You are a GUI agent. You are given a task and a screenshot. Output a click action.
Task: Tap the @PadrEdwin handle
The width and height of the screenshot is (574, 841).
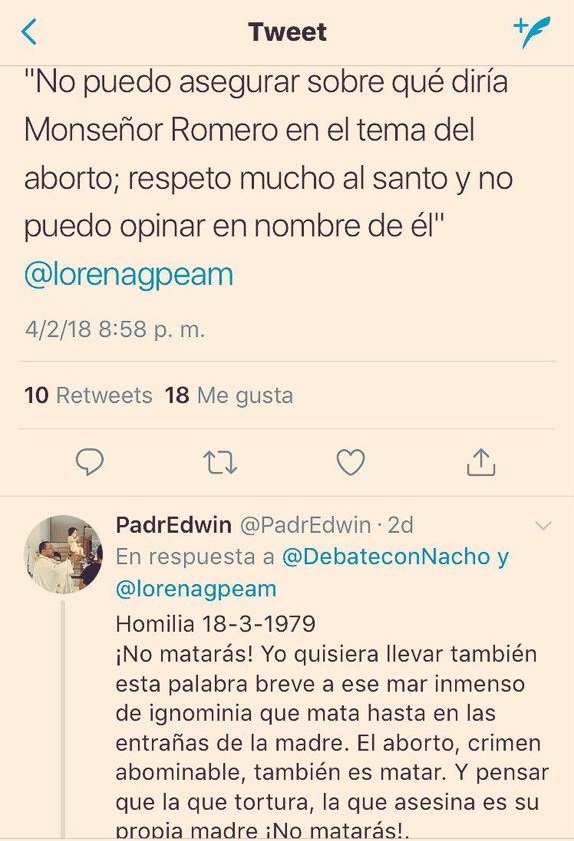[x=305, y=525]
